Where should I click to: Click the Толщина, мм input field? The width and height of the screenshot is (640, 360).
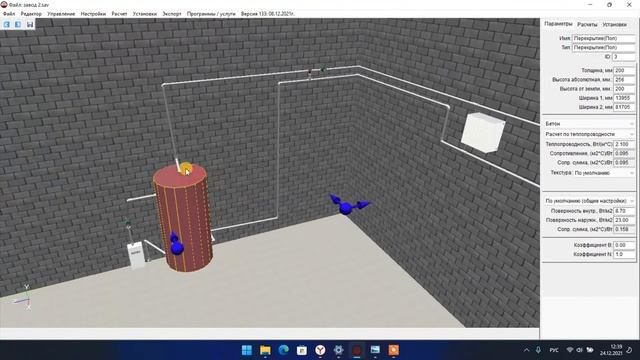pos(624,70)
